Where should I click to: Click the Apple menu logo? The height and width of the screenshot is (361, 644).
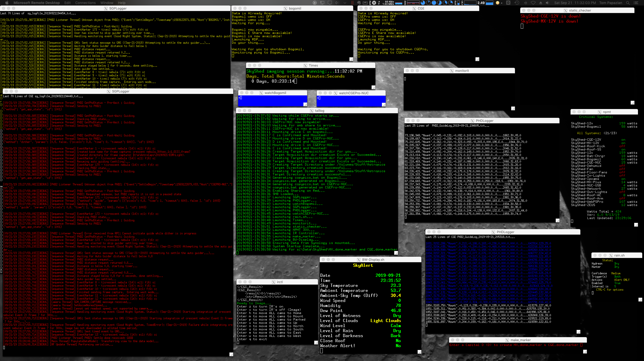pyautogui.click(x=7, y=3)
